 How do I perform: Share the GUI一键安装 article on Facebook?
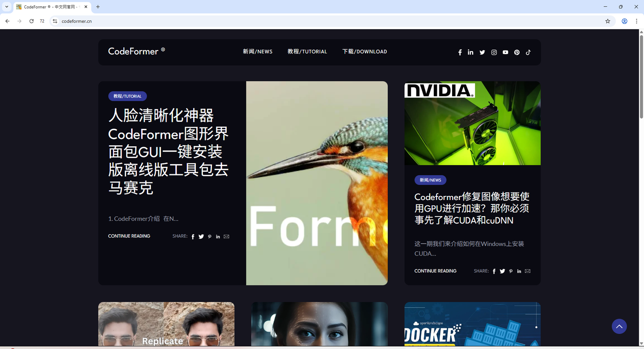[193, 237]
